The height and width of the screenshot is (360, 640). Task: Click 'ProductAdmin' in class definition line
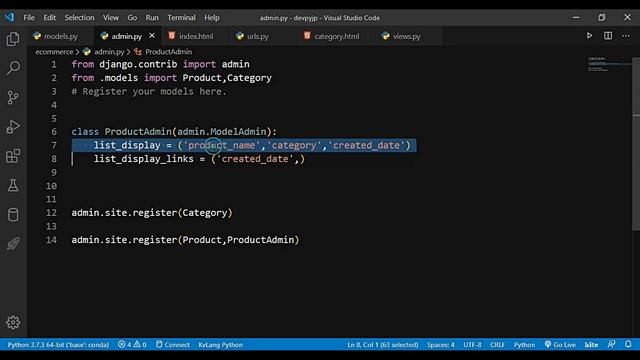pyautogui.click(x=138, y=132)
